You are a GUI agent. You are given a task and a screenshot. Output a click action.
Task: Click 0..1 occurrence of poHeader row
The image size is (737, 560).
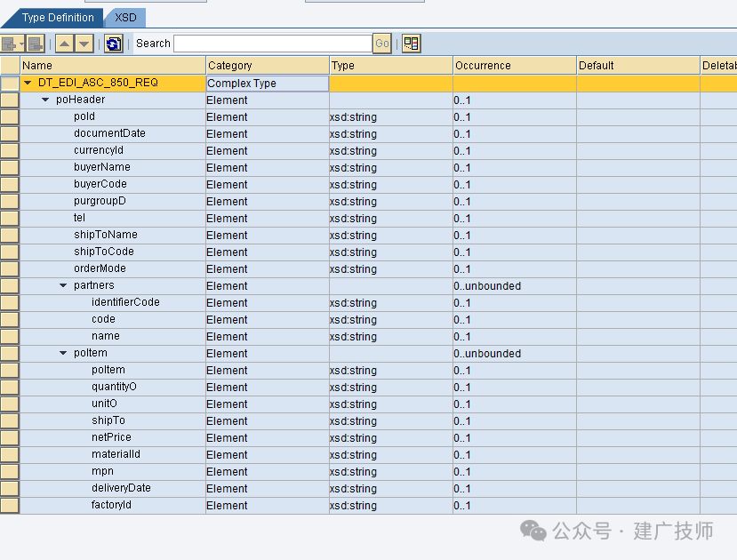pyautogui.click(x=515, y=100)
